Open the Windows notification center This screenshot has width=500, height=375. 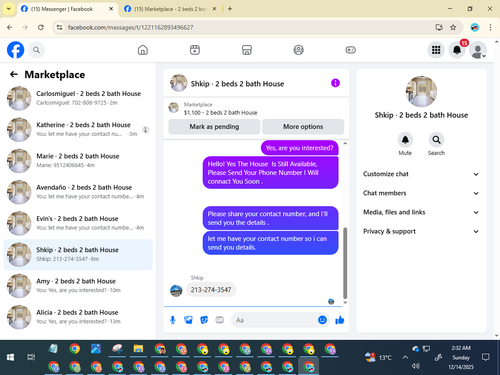click(x=486, y=357)
